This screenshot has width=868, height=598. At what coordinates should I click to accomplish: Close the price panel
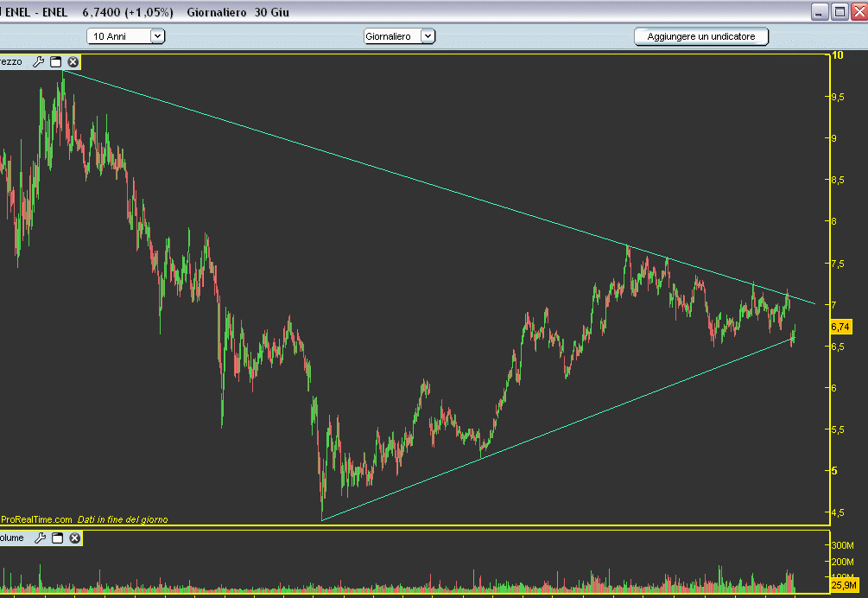pyautogui.click(x=73, y=61)
